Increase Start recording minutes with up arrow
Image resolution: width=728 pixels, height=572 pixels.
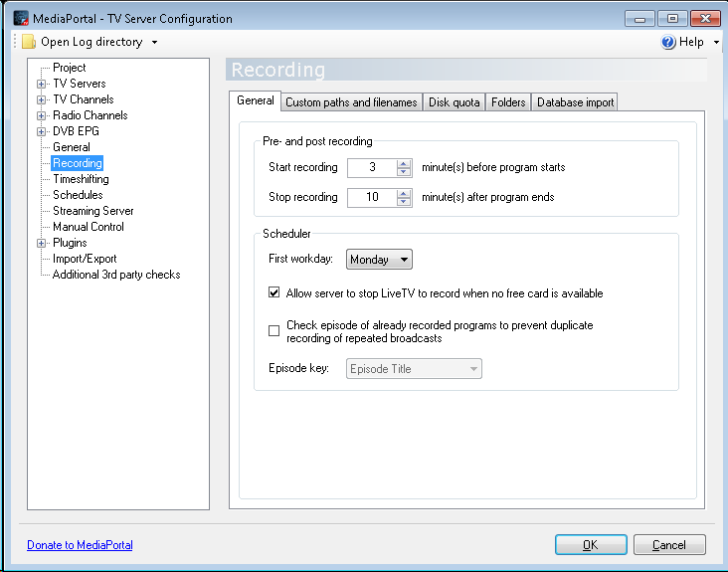pyautogui.click(x=404, y=163)
